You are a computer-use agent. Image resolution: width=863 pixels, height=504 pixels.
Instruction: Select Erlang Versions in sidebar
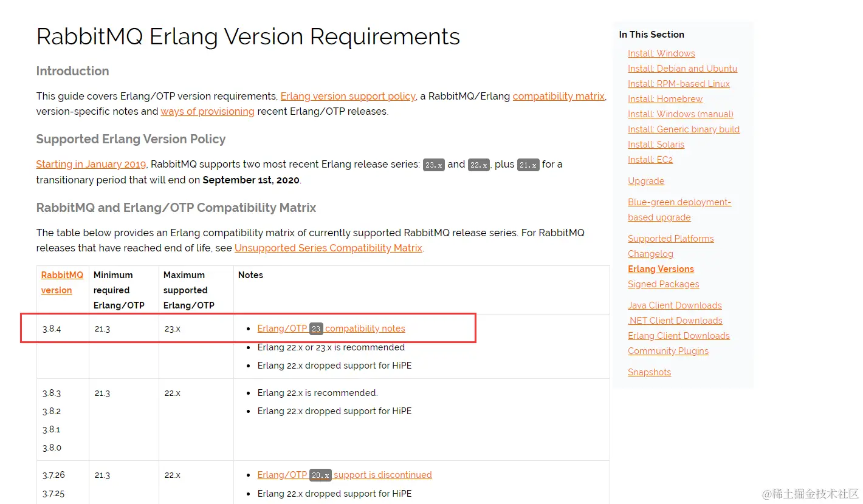tap(661, 269)
